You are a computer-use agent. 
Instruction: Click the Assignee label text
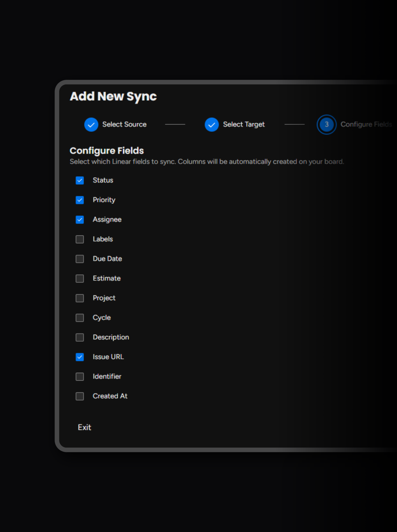point(107,220)
